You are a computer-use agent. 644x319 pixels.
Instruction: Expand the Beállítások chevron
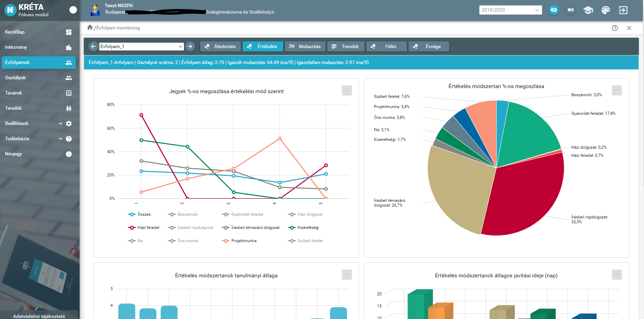tap(61, 124)
